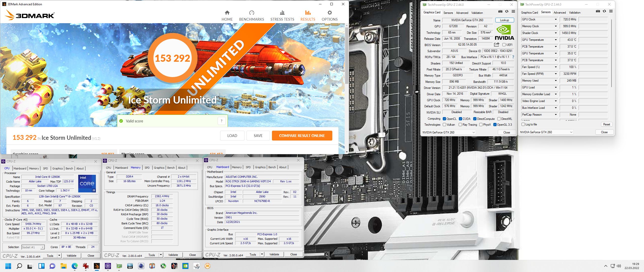Image resolution: width=644 pixels, height=272 pixels.
Task: Open Advanced tab in GPU-Z Sensors window
Action: pyautogui.click(x=560, y=13)
